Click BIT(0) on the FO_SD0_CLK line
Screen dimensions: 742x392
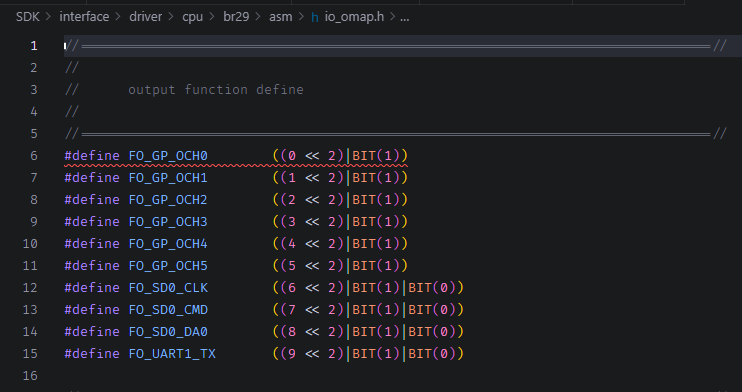(x=432, y=288)
